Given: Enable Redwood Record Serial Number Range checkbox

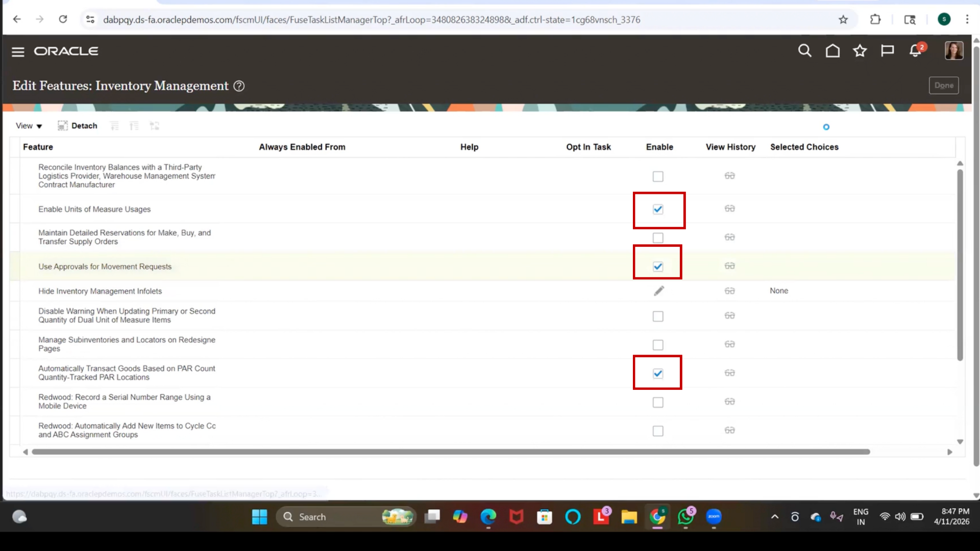Looking at the screenshot, I should [x=658, y=403].
